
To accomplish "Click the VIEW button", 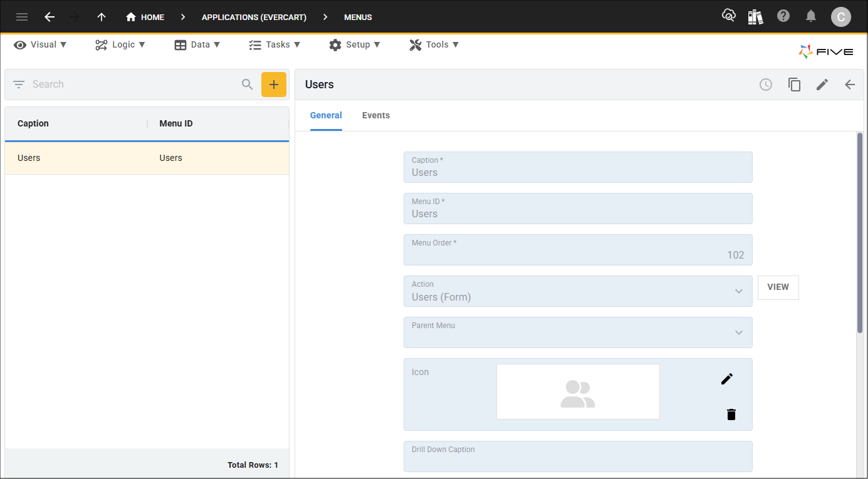I will point(778,287).
